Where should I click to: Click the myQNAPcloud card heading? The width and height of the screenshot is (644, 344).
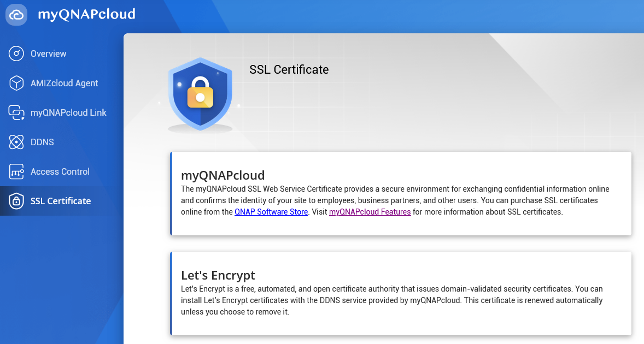(223, 175)
